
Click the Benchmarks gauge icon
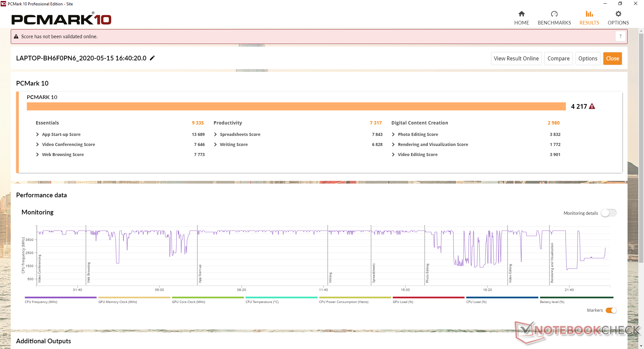point(554,14)
